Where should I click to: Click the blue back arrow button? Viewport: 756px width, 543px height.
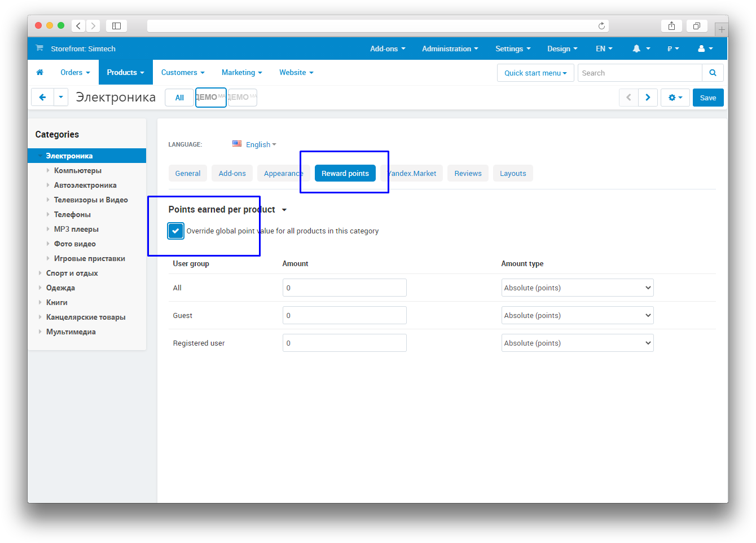tap(42, 98)
